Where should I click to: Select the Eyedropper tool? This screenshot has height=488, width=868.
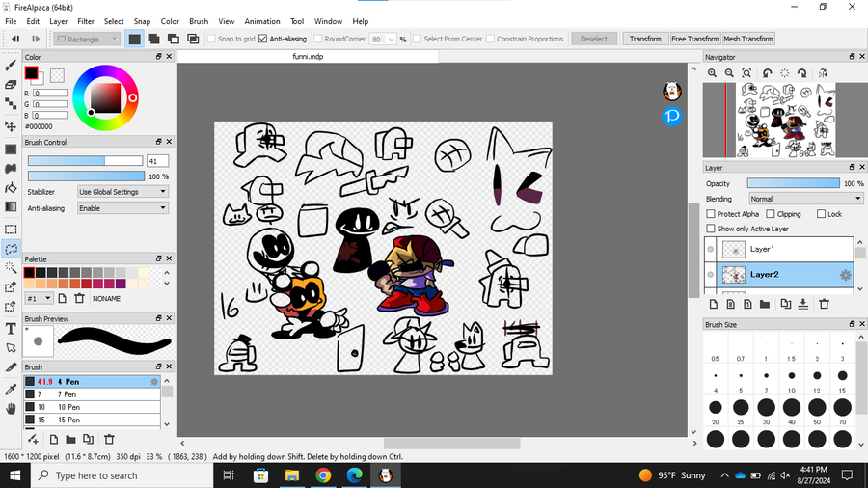click(11, 390)
